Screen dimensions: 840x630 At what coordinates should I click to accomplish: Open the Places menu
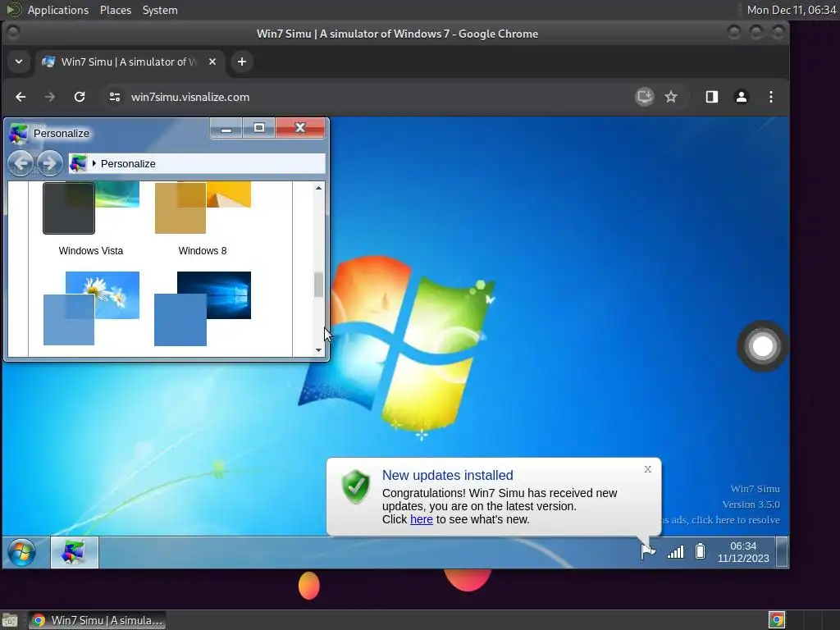coord(116,10)
